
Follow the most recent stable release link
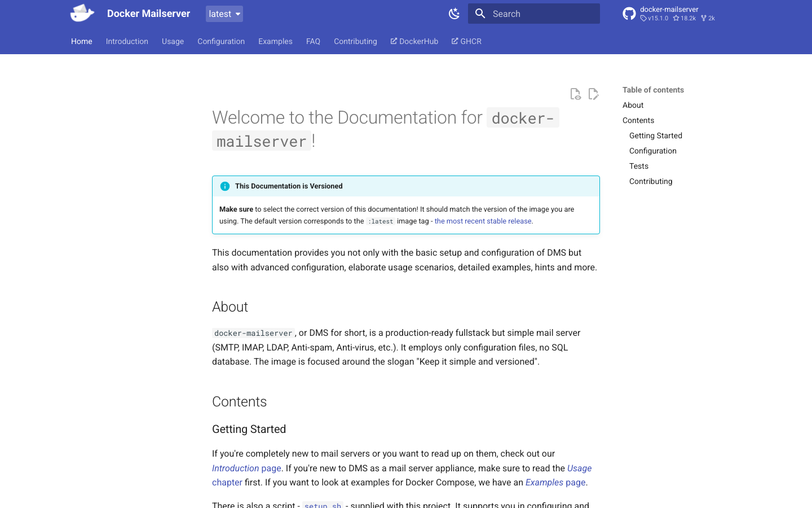tap(483, 221)
